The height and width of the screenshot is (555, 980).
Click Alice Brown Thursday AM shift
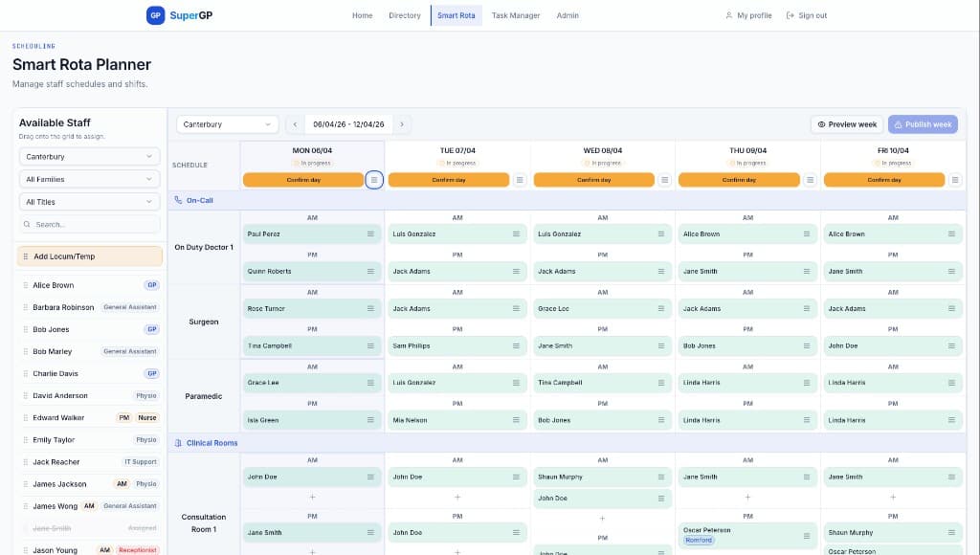747,233
